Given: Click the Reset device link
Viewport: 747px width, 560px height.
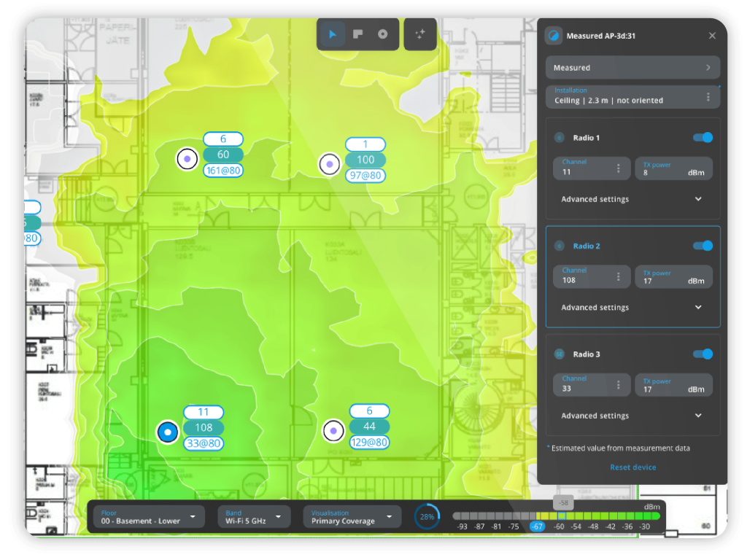Looking at the screenshot, I should 632,467.
